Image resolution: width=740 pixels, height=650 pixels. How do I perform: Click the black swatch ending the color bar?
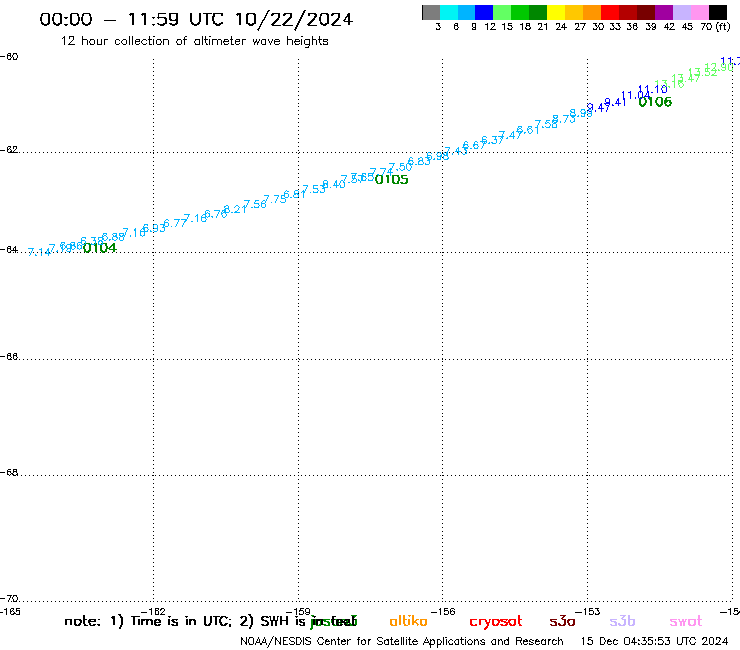pyautogui.click(x=717, y=12)
